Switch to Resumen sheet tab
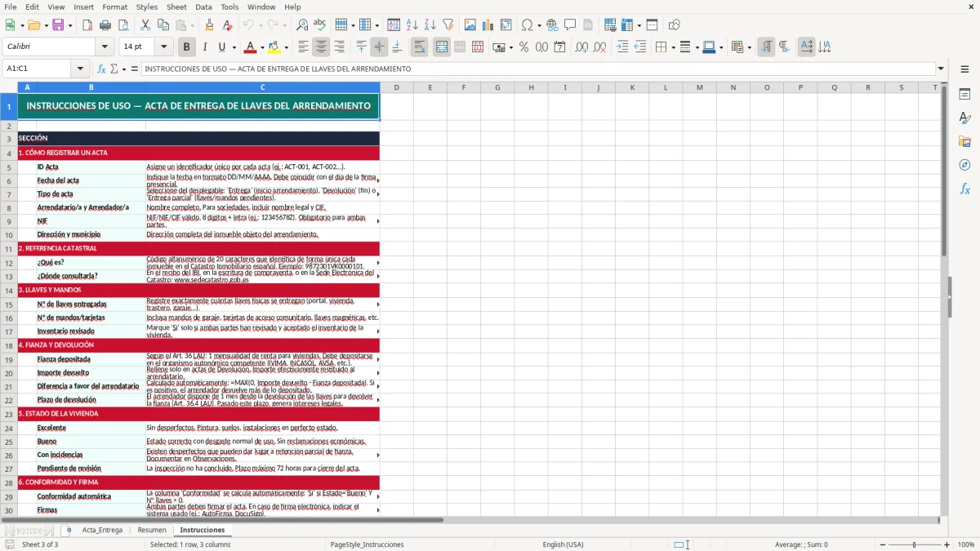The image size is (980, 551). pos(152,530)
